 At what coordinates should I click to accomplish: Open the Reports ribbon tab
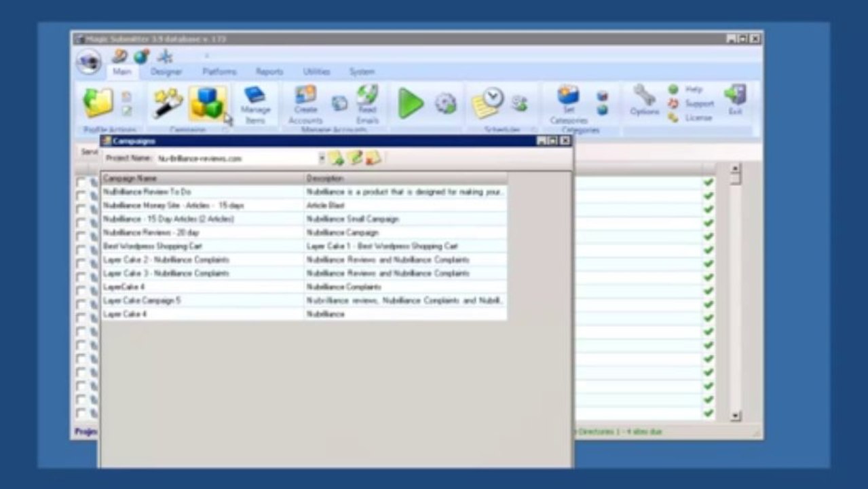(x=269, y=71)
